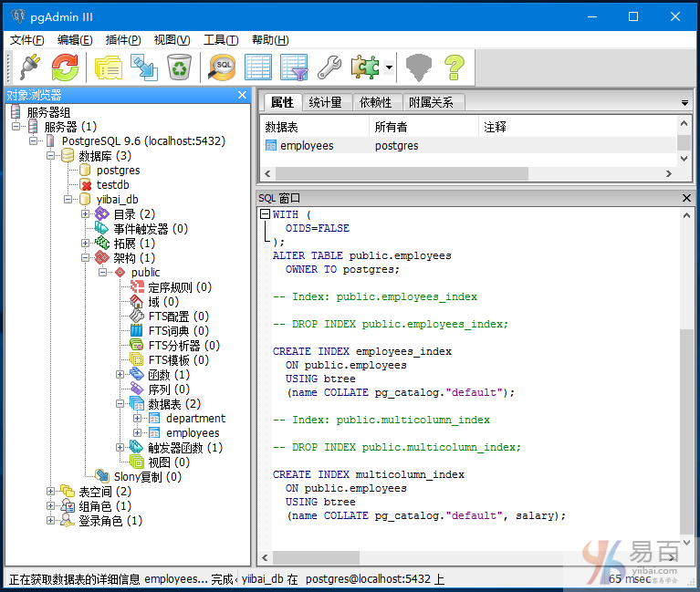
Task: Expand the department table node
Action: [x=138, y=419]
